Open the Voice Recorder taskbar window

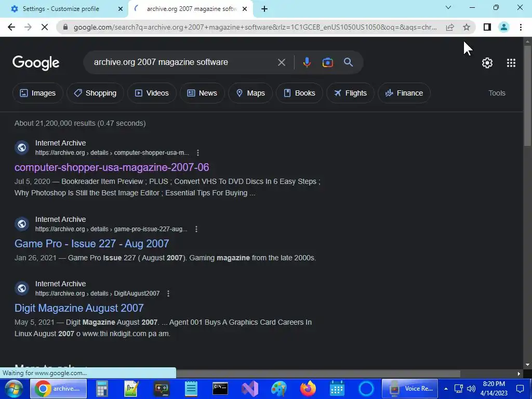[x=410, y=389]
